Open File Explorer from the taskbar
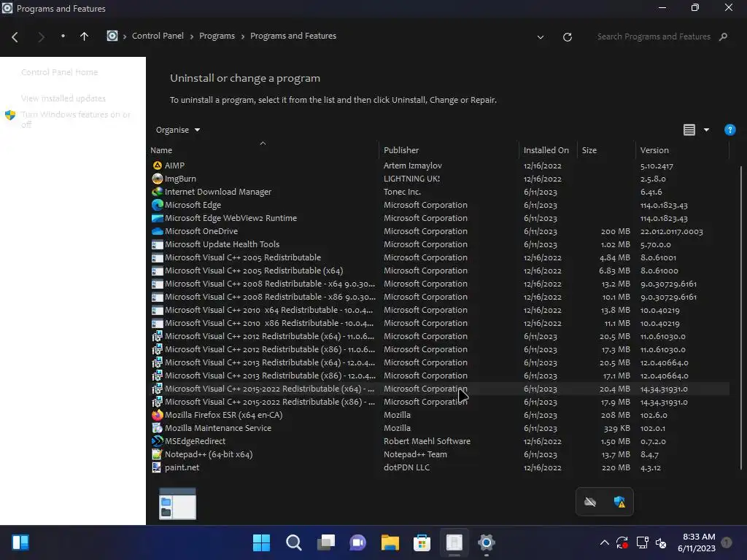 [390, 542]
